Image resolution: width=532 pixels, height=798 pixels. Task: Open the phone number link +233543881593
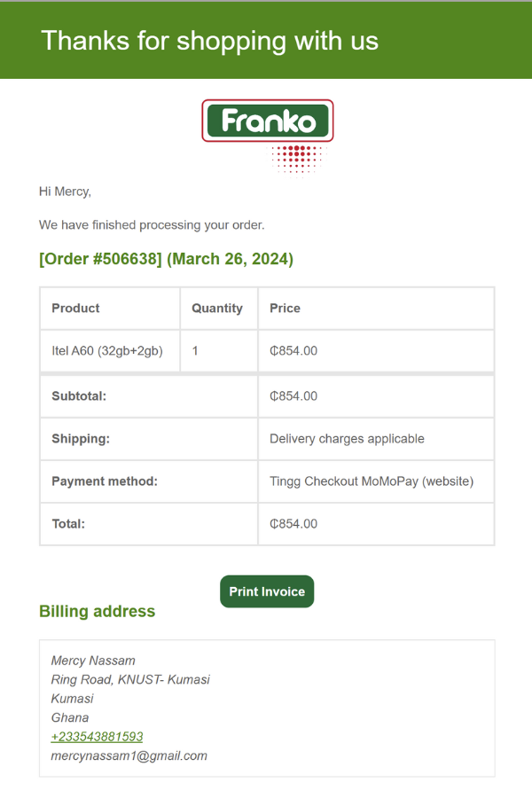click(96, 736)
